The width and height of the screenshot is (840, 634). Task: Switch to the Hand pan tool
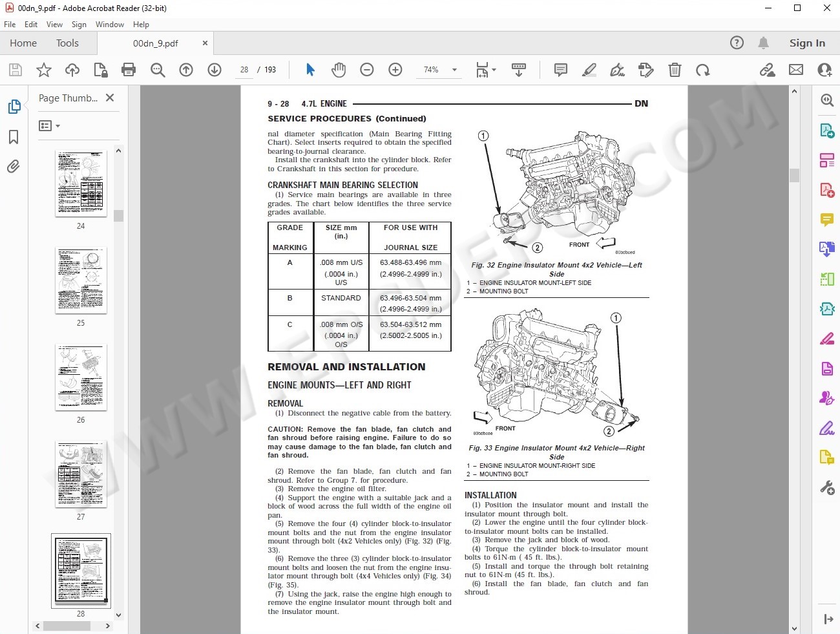(339, 70)
